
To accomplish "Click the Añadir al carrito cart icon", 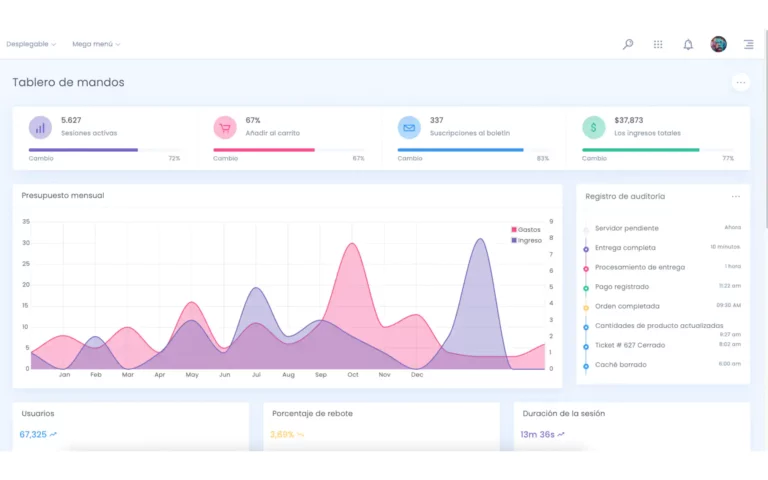I will point(225,127).
